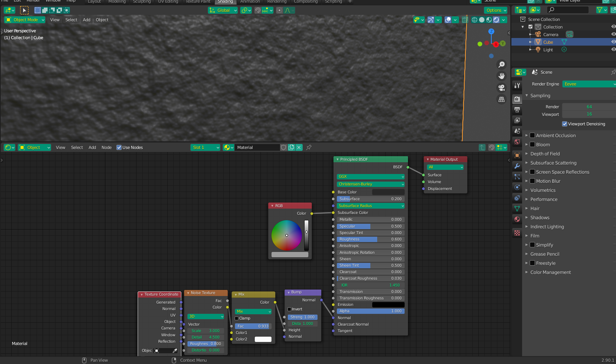Switch to the Rendering workspace tab
This screenshot has width=616, height=364.
pos(277,2)
